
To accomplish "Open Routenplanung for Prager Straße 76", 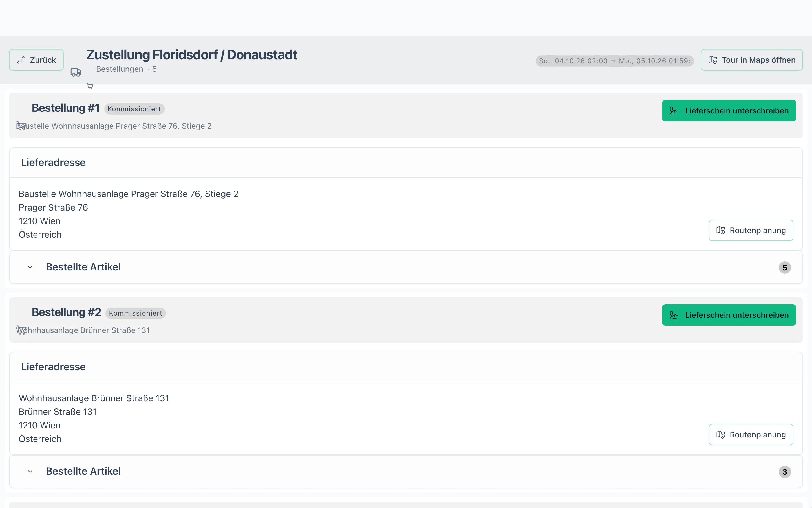I will click(x=751, y=230).
